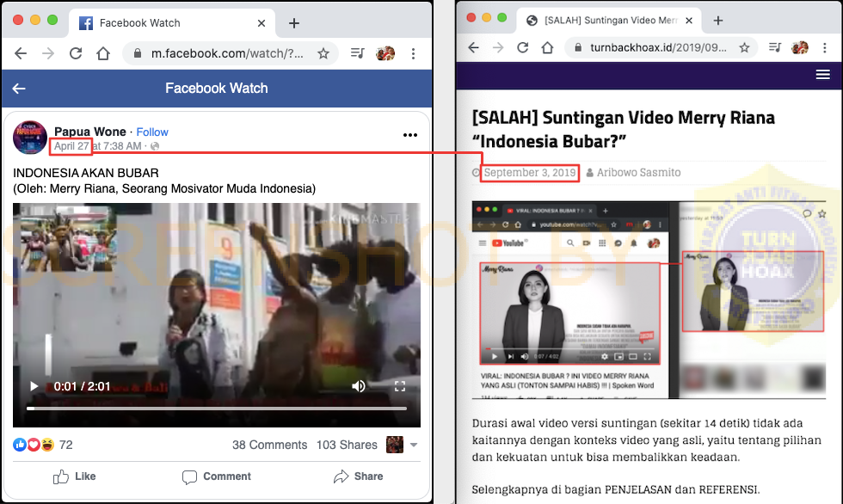Open home page in turnbackhoax browser window
The height and width of the screenshot is (504, 843).
pos(547,47)
